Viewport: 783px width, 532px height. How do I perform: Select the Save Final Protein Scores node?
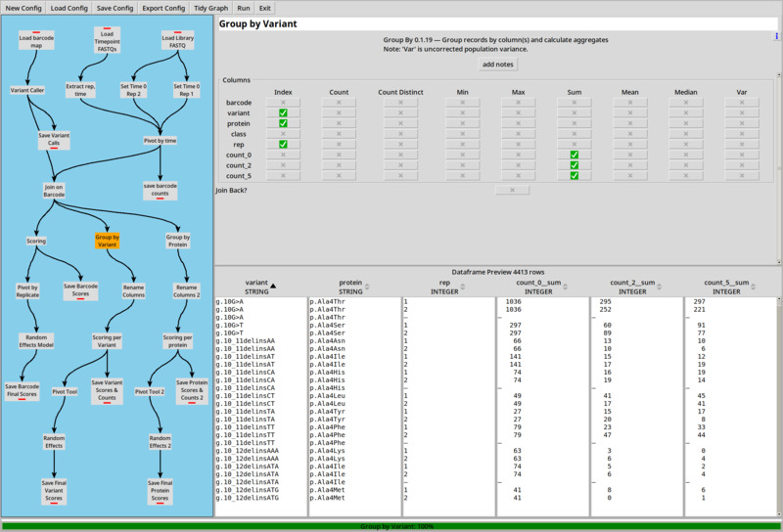[x=160, y=491]
